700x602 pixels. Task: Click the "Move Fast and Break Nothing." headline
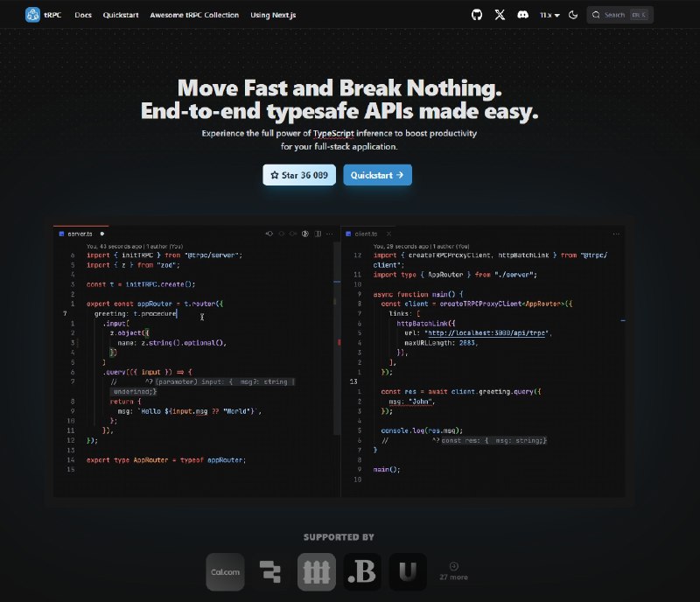339,88
